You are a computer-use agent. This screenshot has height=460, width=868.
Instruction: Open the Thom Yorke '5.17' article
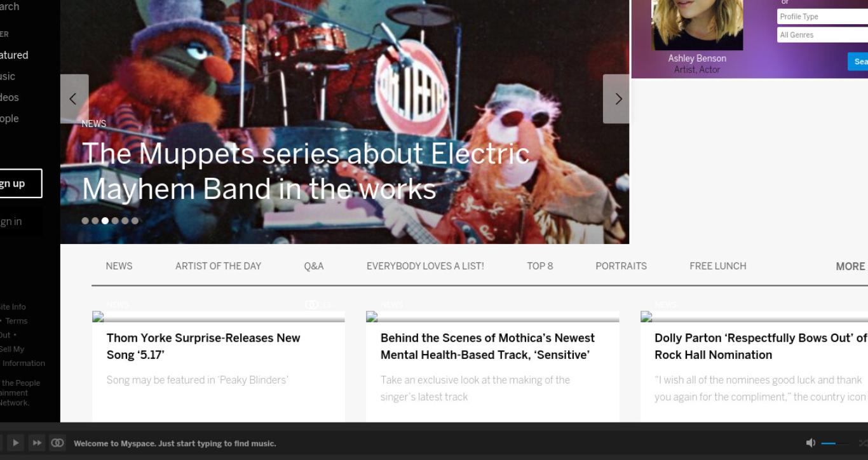(x=203, y=346)
